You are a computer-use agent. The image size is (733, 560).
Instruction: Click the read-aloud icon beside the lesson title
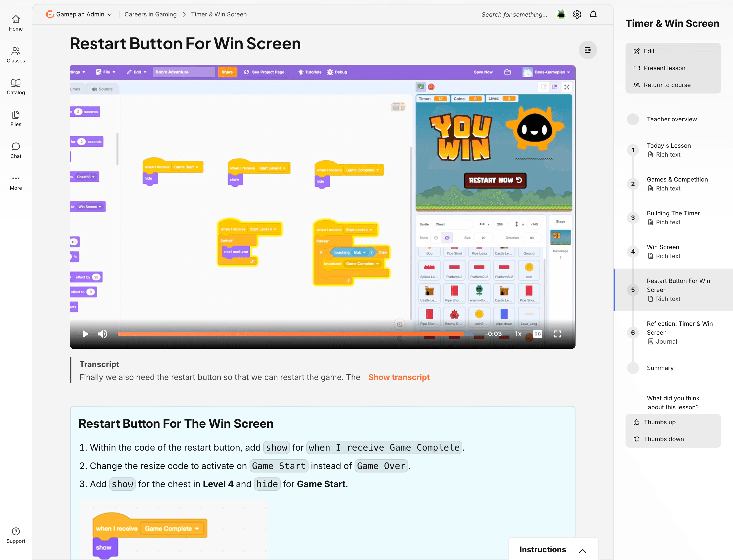coord(588,50)
